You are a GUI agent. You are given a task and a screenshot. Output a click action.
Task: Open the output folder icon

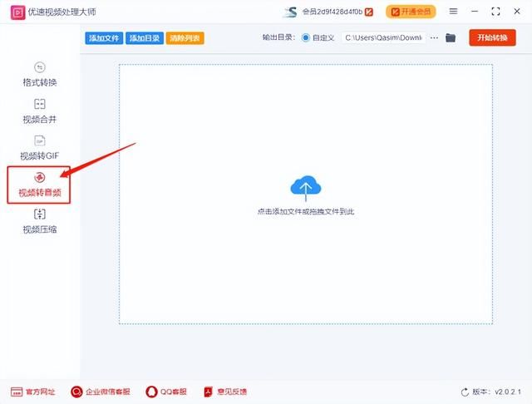[x=451, y=37]
